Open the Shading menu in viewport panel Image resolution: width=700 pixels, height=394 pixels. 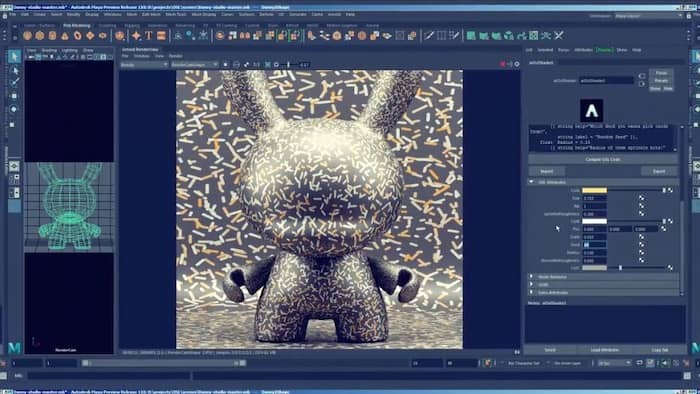pos(49,50)
